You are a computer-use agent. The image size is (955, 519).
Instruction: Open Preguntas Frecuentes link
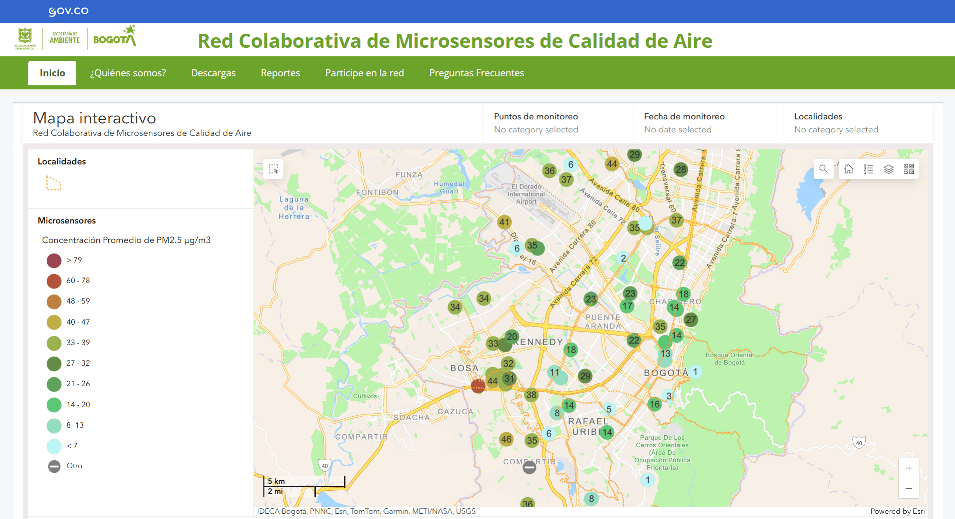tap(476, 73)
